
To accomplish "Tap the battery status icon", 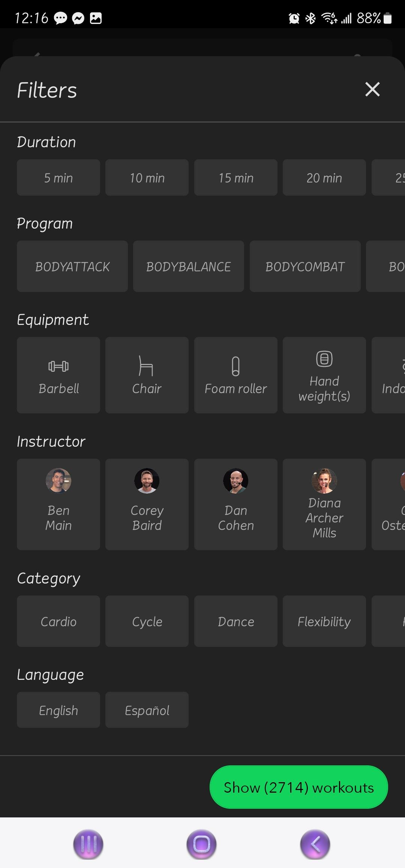I will [388, 18].
